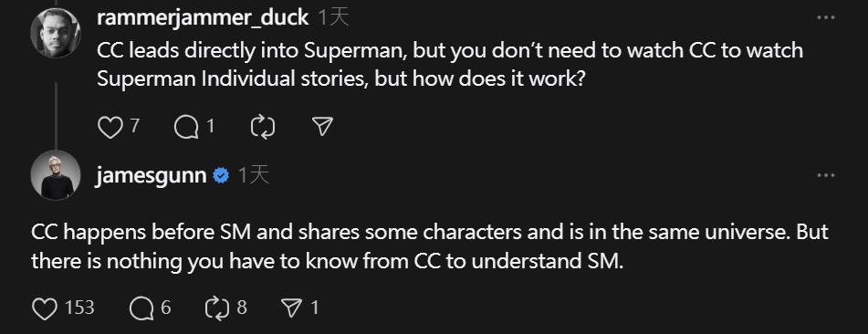The image size is (868, 334).
Task: Share jamesgunn's reply via paper plane icon
Action: pos(292,308)
